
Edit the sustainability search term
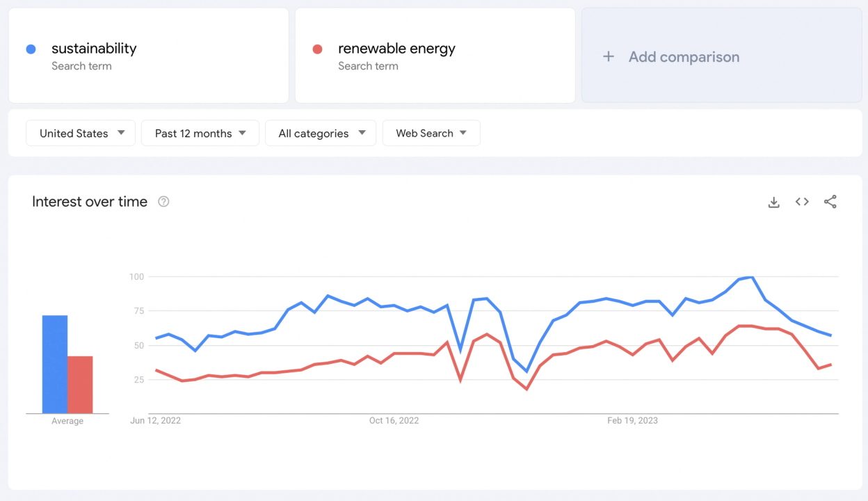94,49
